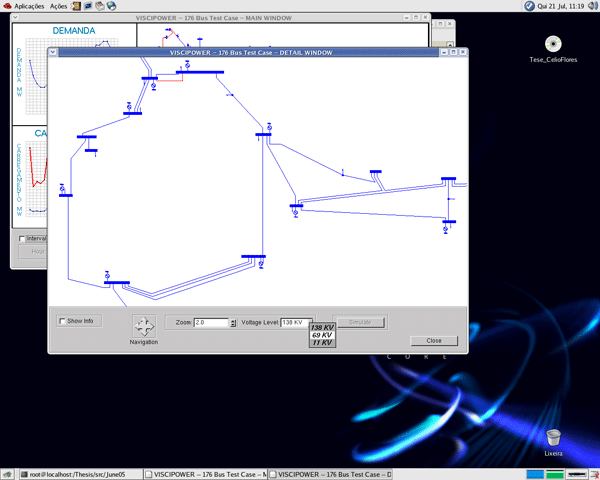
Task: Click the Zoom value input field
Action: tap(210, 323)
